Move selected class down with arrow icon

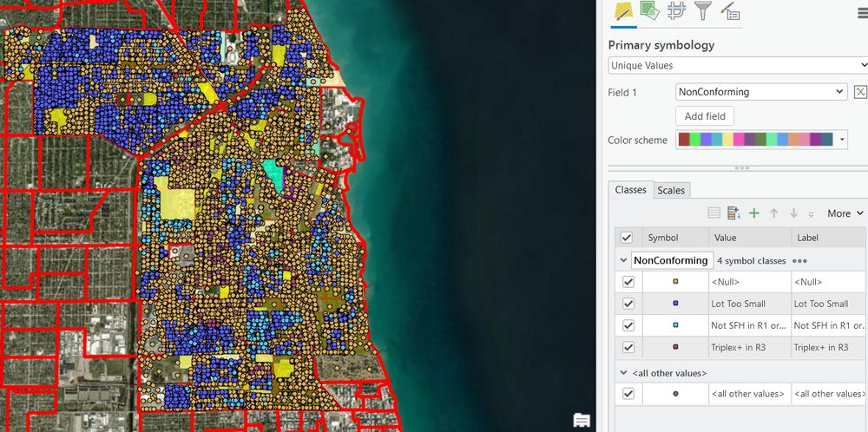click(x=794, y=213)
